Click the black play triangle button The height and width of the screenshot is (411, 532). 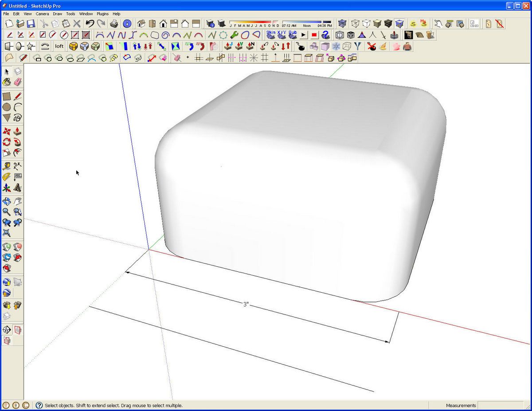tap(304, 35)
